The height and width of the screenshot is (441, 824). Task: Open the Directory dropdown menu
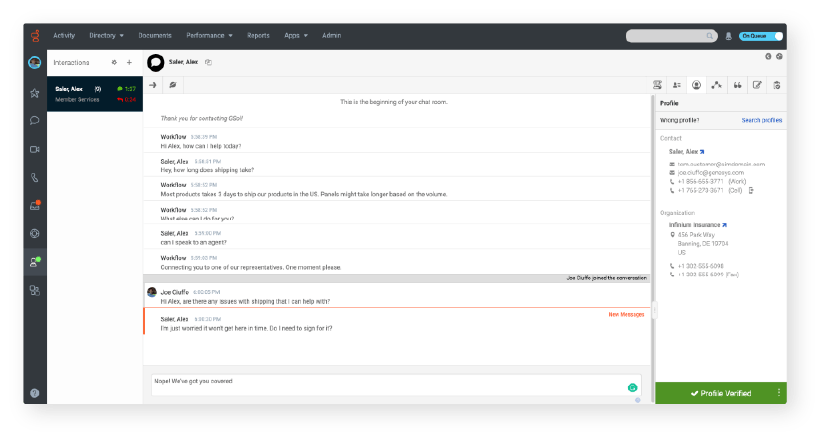click(106, 35)
